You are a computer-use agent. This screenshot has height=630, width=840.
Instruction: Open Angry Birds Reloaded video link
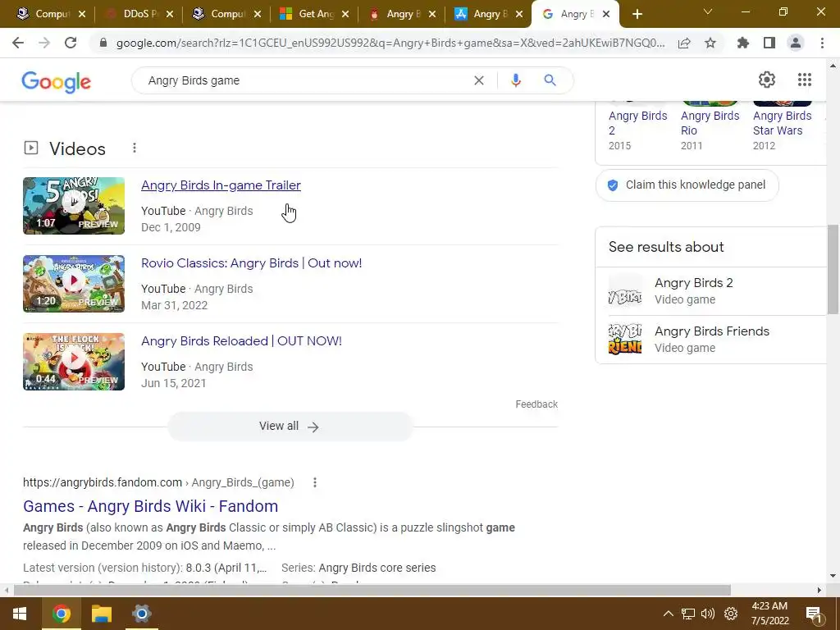pos(241,341)
